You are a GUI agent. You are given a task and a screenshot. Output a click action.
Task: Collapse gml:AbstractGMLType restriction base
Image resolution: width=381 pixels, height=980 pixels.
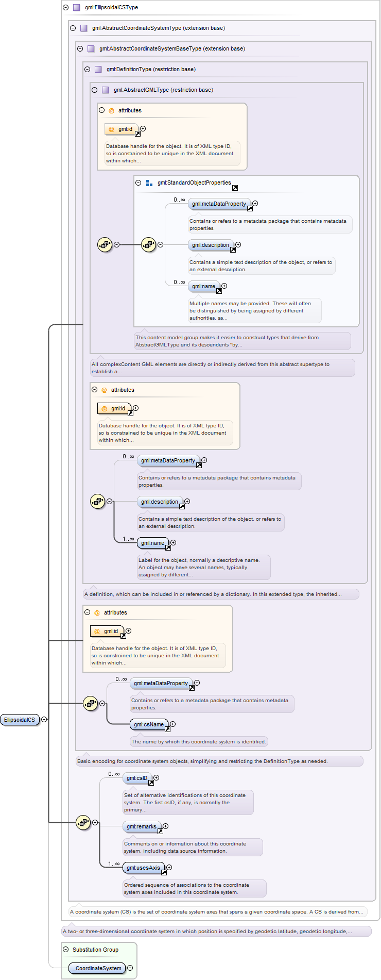point(94,90)
